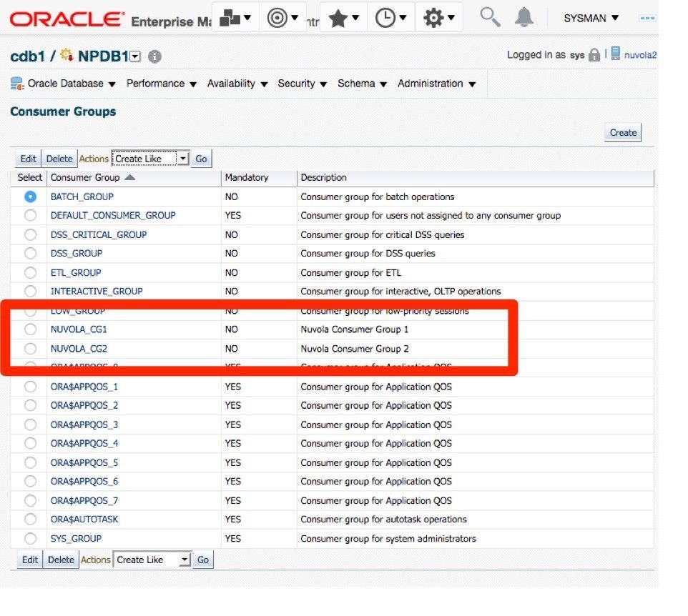Open the notifications bell
The width and height of the screenshot is (688, 616).
pos(524,17)
